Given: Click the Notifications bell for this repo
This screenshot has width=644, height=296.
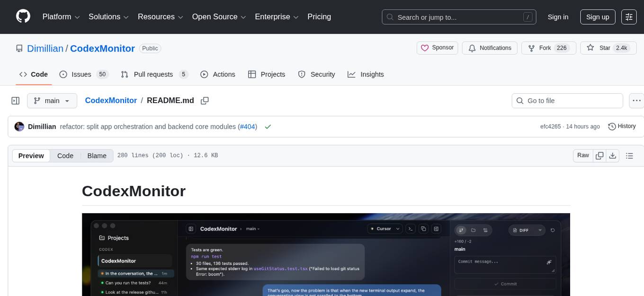Looking at the screenshot, I should click(490, 48).
